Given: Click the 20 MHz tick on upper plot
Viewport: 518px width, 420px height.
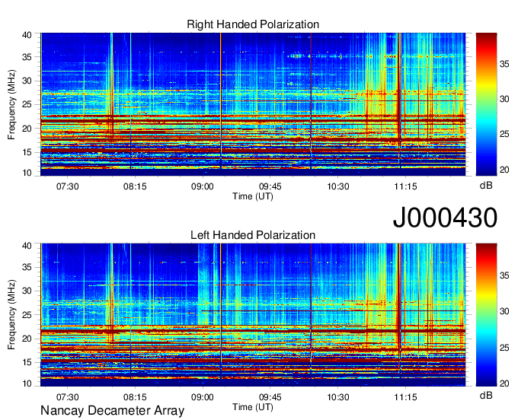Looking at the screenshot, I should (27, 129).
